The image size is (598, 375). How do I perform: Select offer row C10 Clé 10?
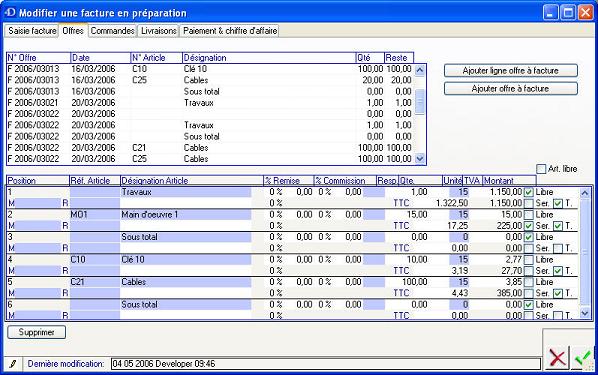pyautogui.click(x=210, y=69)
